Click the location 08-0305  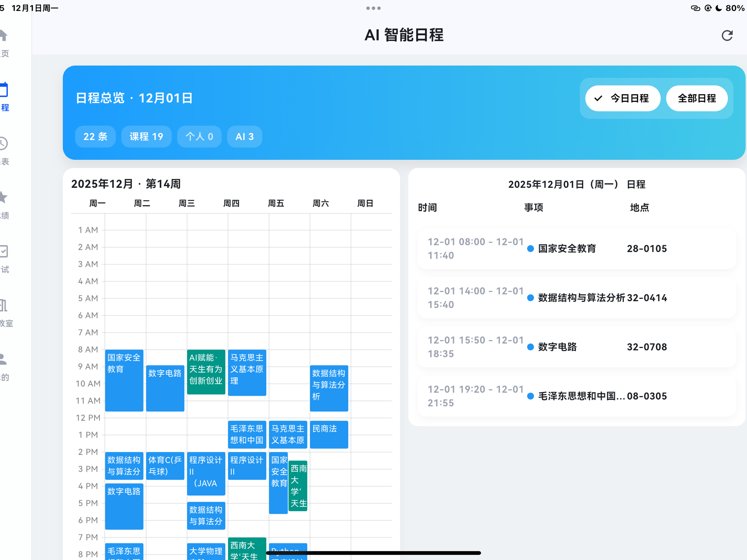(x=647, y=396)
